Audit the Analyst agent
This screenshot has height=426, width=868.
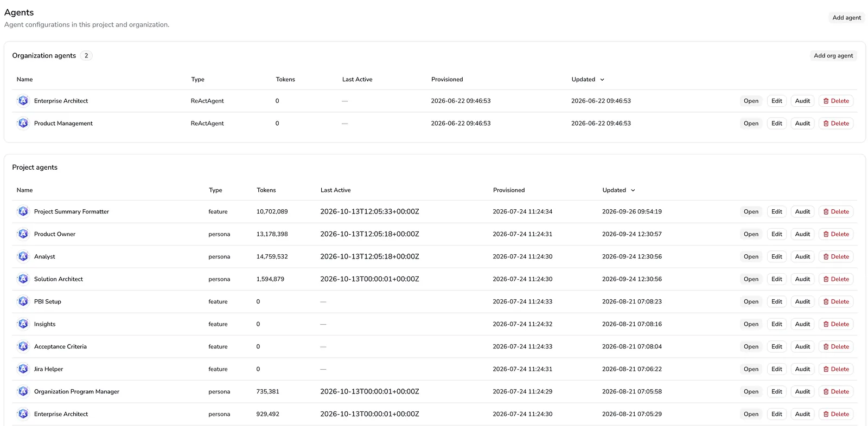point(802,256)
